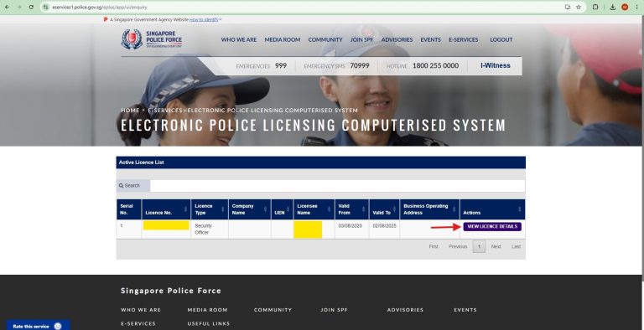Reload the page with refresh icon

tap(31, 7)
